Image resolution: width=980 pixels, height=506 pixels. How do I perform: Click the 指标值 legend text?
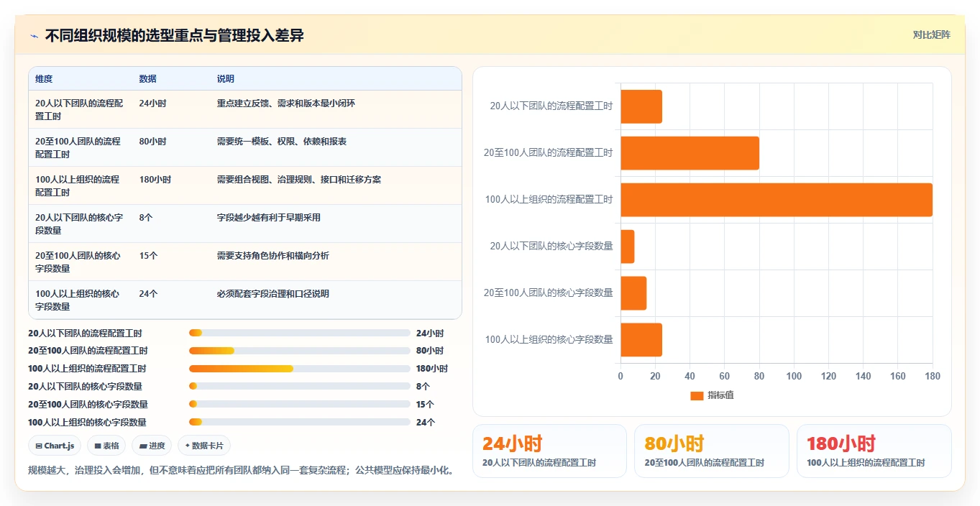point(720,395)
